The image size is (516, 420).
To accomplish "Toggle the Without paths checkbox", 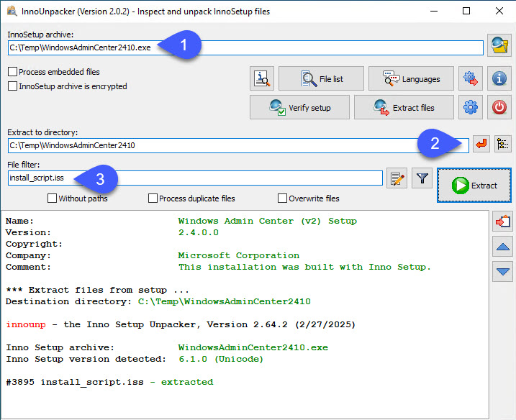I will (52, 198).
